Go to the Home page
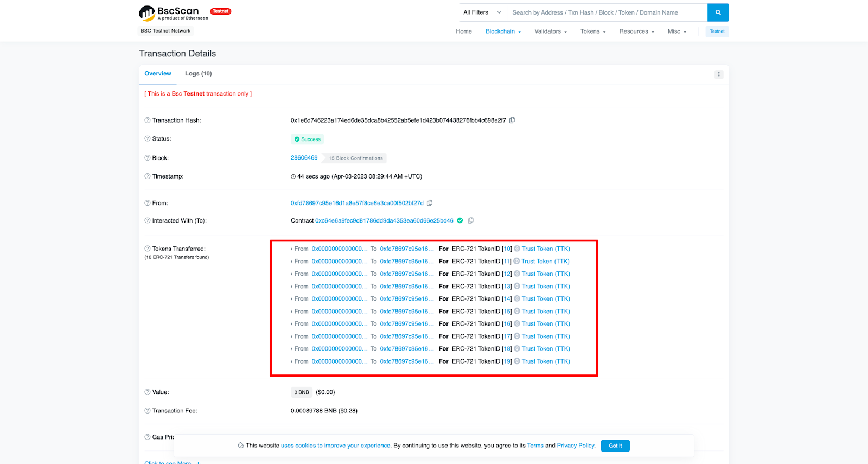 pyautogui.click(x=464, y=31)
